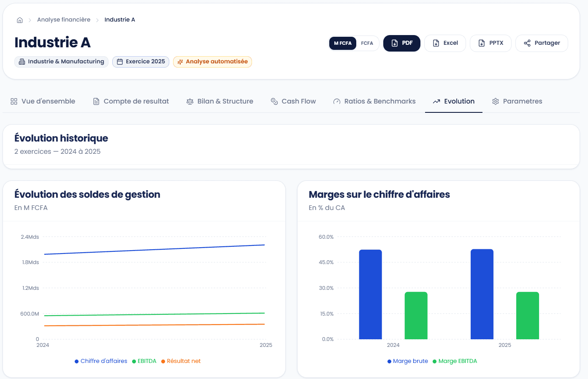Click the 60.0% axis label

326,237
